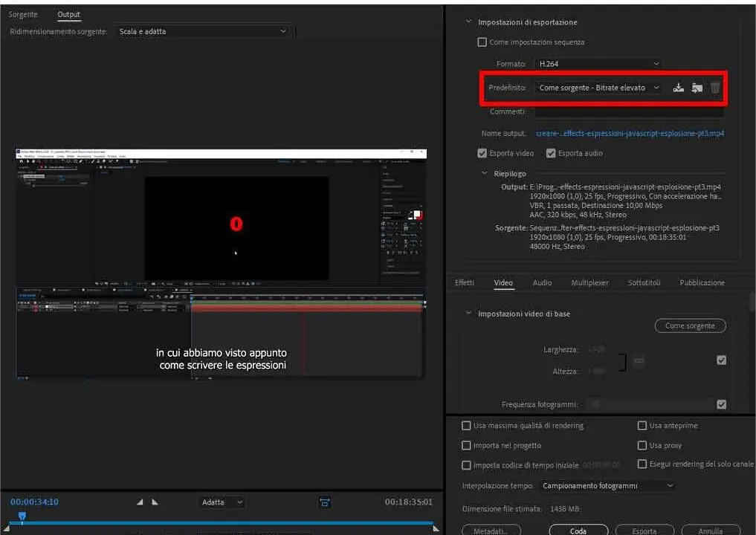Enable Usa massima qualità di rendering
The image size is (756, 535).
(466, 426)
